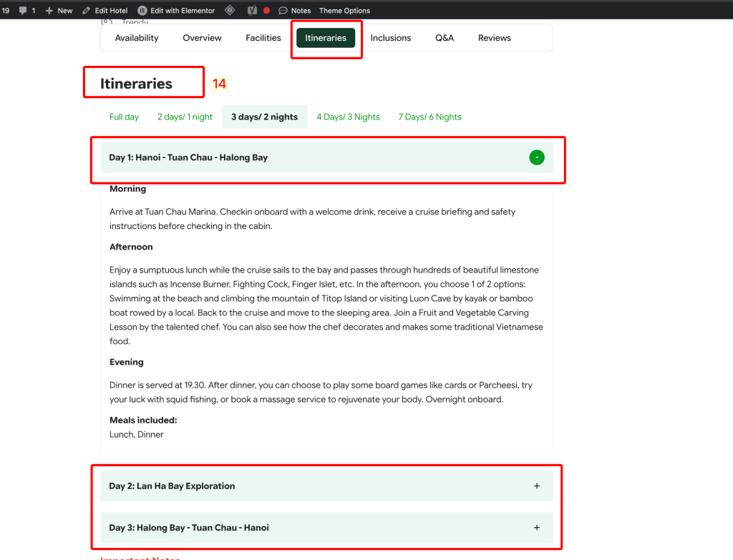The width and height of the screenshot is (733, 560).
Task: Open the Facilities tab
Action: [263, 38]
